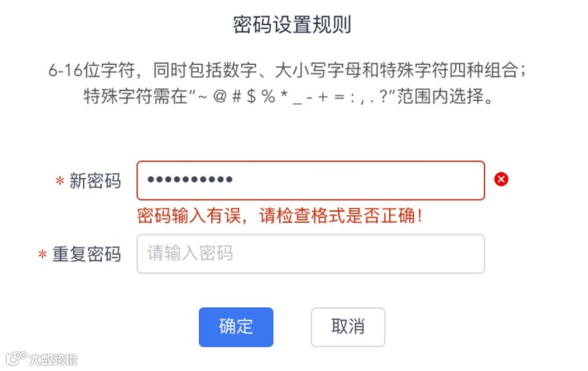Click the 大数跨境 watermark text

(53, 359)
